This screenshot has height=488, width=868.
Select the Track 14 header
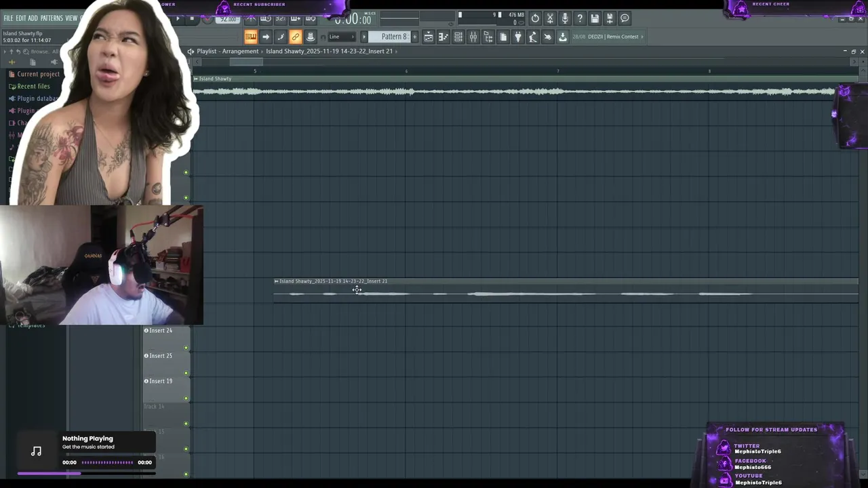[x=166, y=413]
